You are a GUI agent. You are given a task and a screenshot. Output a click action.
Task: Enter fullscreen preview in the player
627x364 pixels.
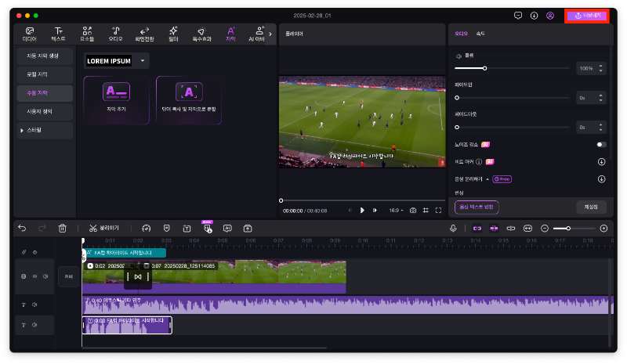click(439, 210)
